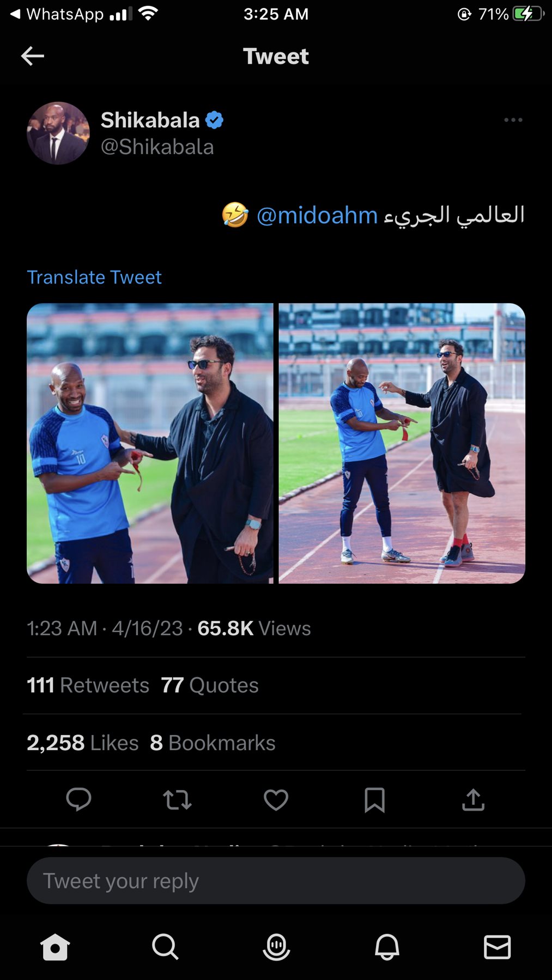View the 2,258 Likes list
The height and width of the screenshot is (980, 552).
point(83,743)
